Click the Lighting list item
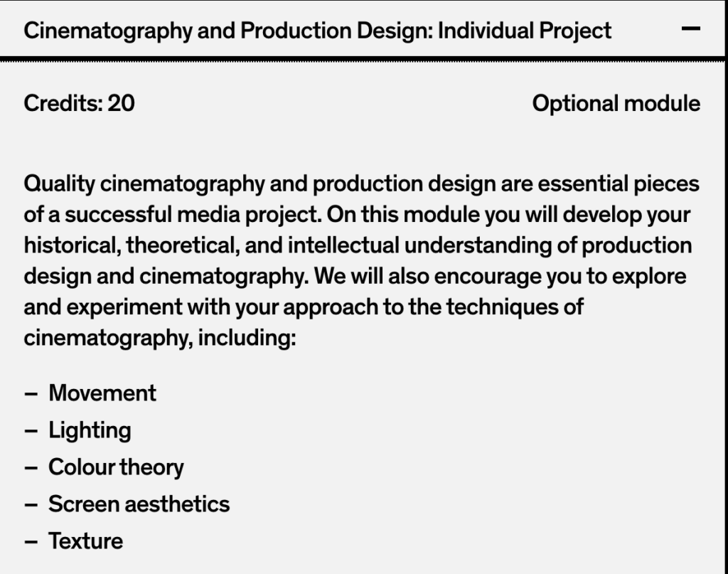This screenshot has height=574, width=728. 90,430
